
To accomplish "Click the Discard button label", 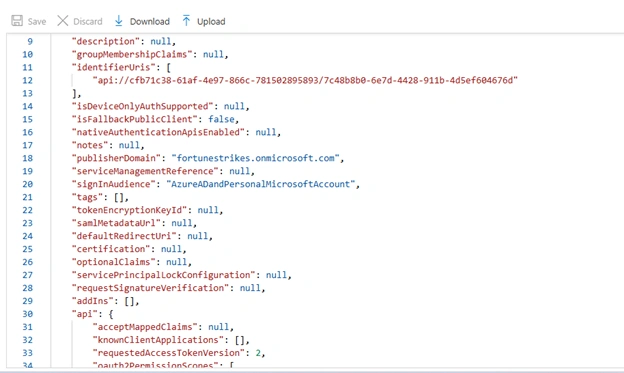I will click(x=88, y=21).
